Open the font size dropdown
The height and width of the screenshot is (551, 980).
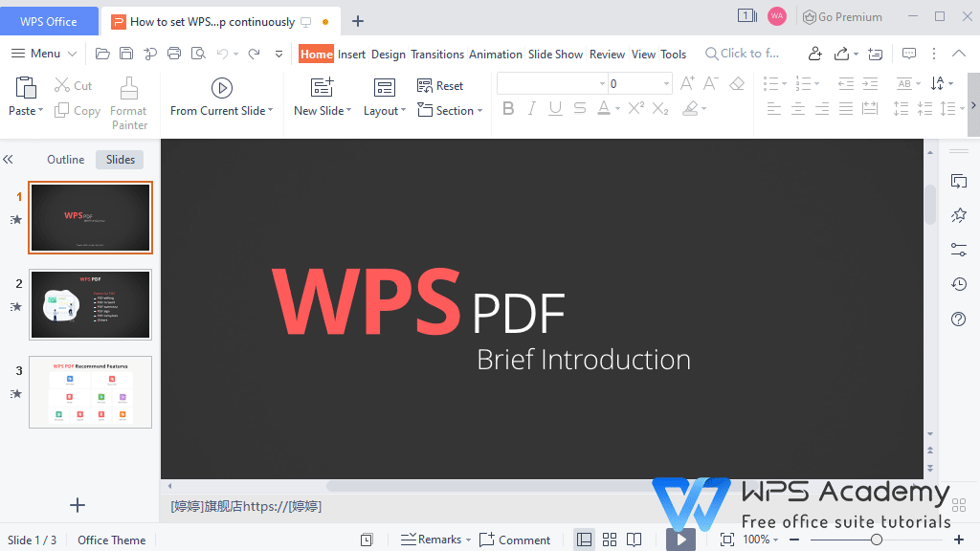666,83
